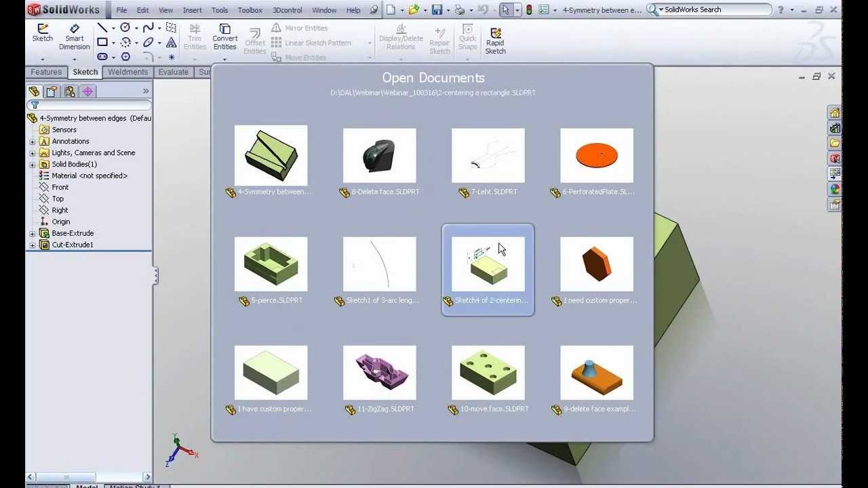Open the 7-Leht.SLDPRT thumbnail
This screenshot has height=488, width=868.
(488, 155)
